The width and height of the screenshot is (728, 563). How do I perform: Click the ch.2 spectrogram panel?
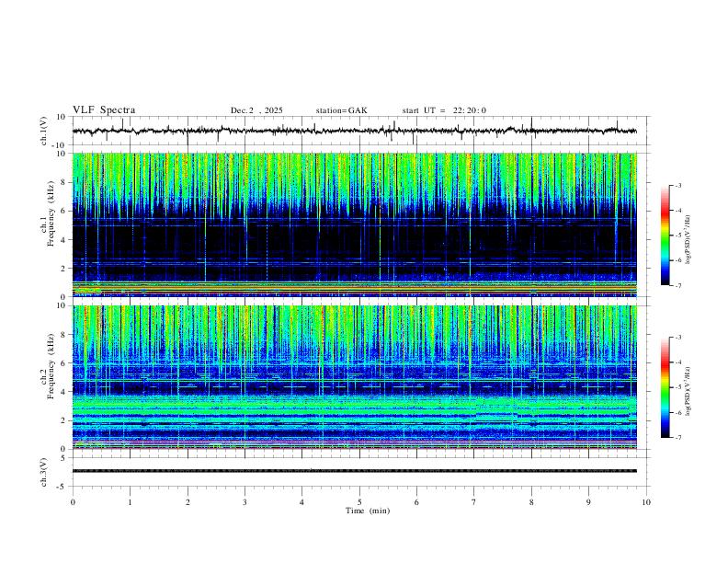pyautogui.click(x=354, y=377)
